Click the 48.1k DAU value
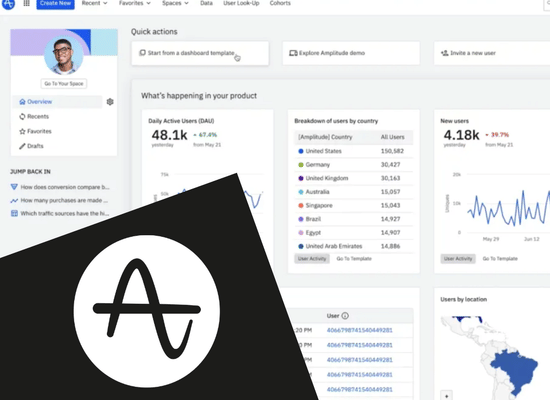 [169, 135]
